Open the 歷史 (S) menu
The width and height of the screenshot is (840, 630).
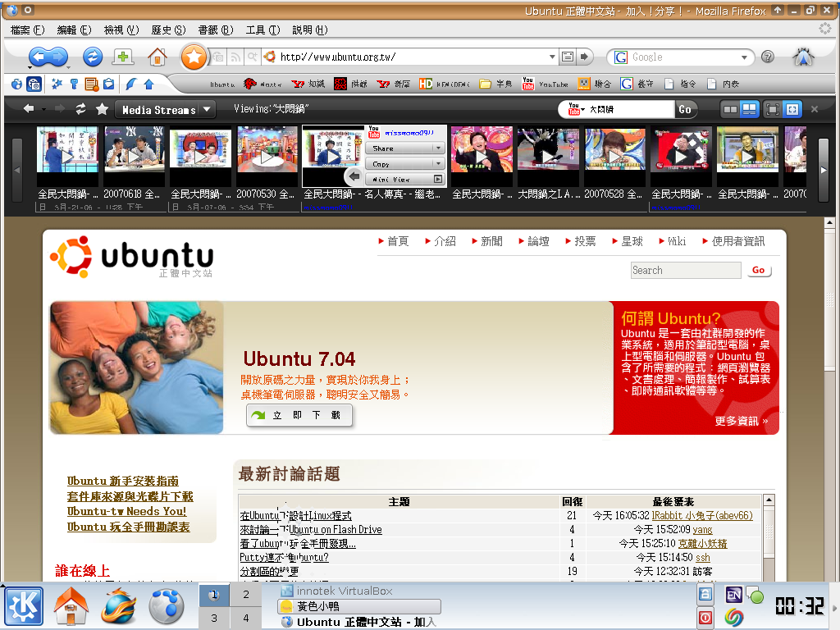[x=168, y=30]
